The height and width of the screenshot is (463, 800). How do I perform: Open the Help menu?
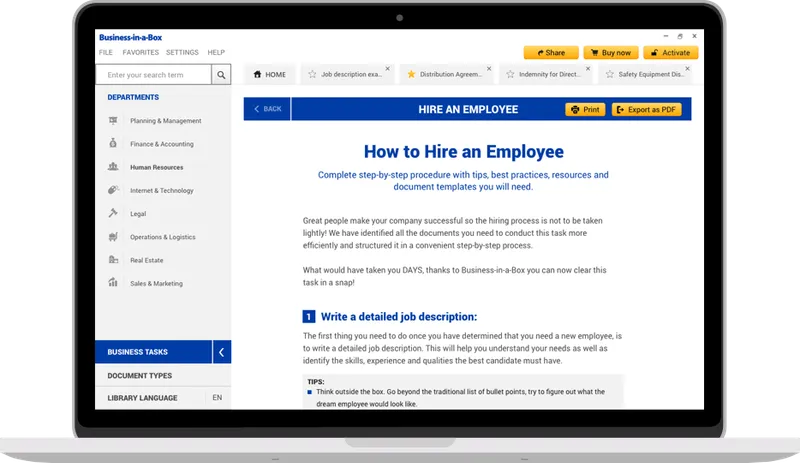tap(216, 52)
